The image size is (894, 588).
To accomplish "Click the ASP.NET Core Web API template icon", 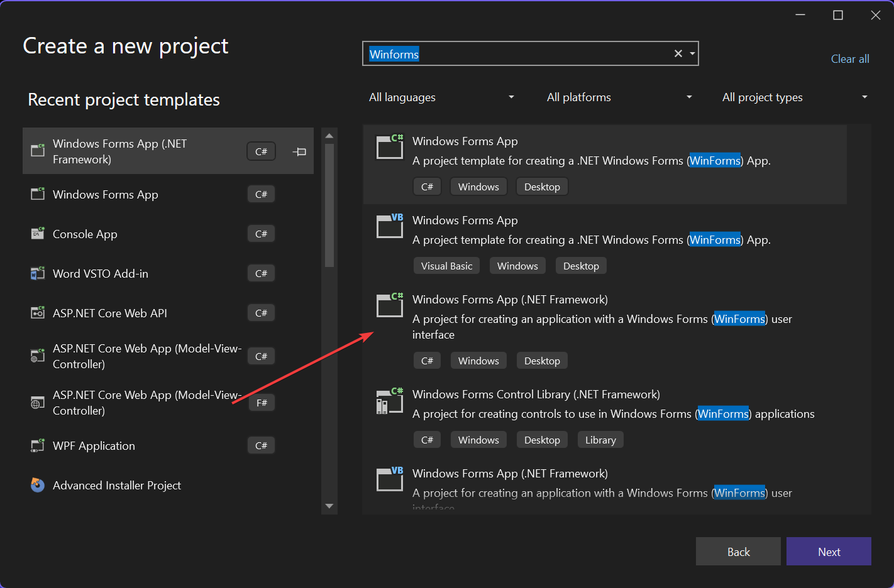I will 38,312.
